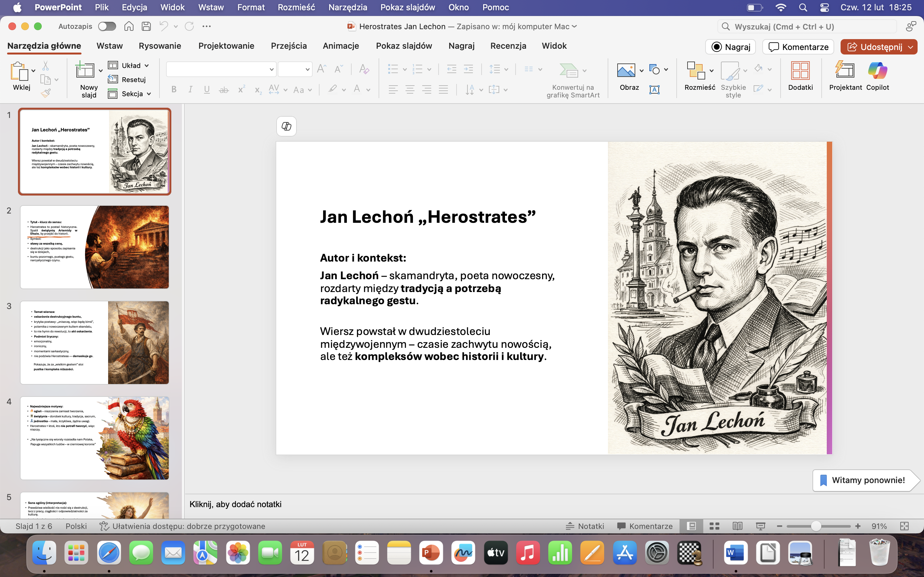The width and height of the screenshot is (924, 577).
Task: Open the font name combo box
Action: coord(221,70)
